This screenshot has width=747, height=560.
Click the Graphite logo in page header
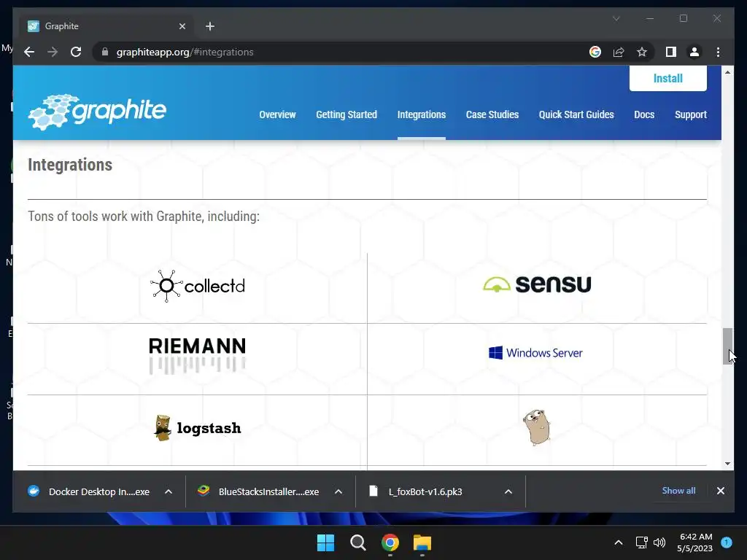tap(97, 112)
